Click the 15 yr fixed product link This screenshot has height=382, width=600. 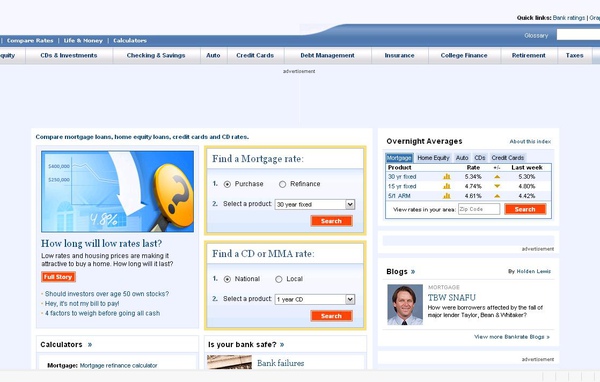point(402,186)
